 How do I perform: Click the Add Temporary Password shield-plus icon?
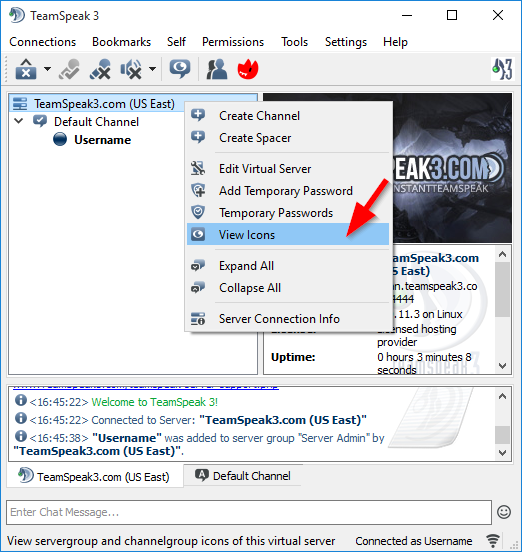tap(198, 190)
